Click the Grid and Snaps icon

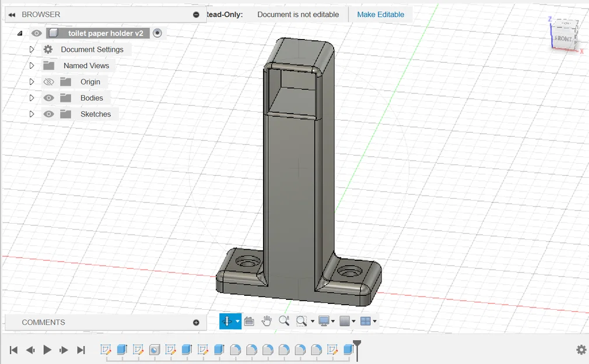pos(345,321)
